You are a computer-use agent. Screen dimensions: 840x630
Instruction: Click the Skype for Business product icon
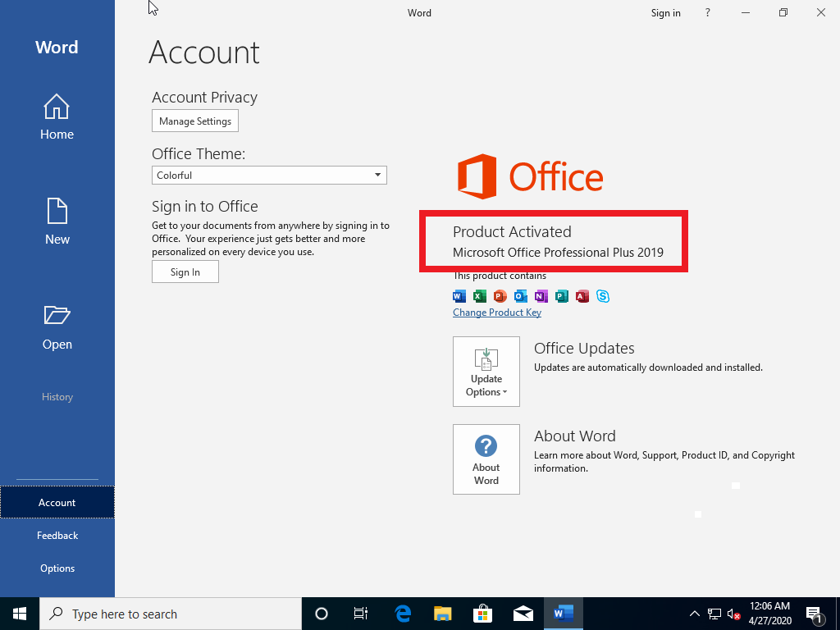[x=603, y=296]
